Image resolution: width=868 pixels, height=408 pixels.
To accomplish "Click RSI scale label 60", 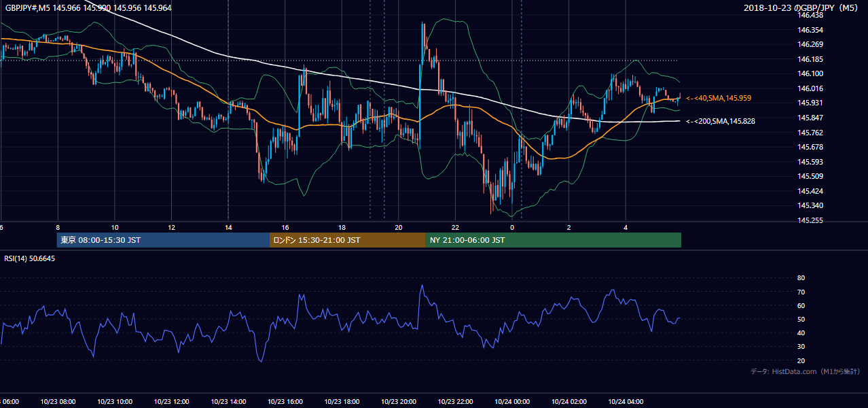I will point(801,305).
